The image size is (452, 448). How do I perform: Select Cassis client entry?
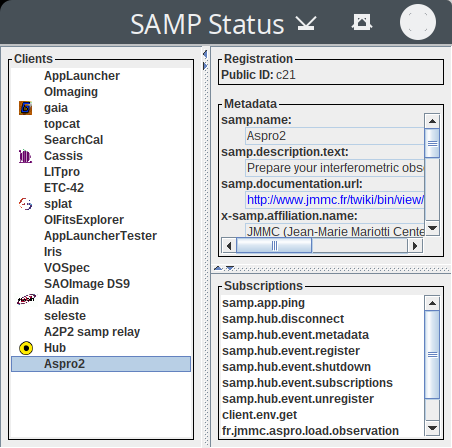tap(101, 156)
